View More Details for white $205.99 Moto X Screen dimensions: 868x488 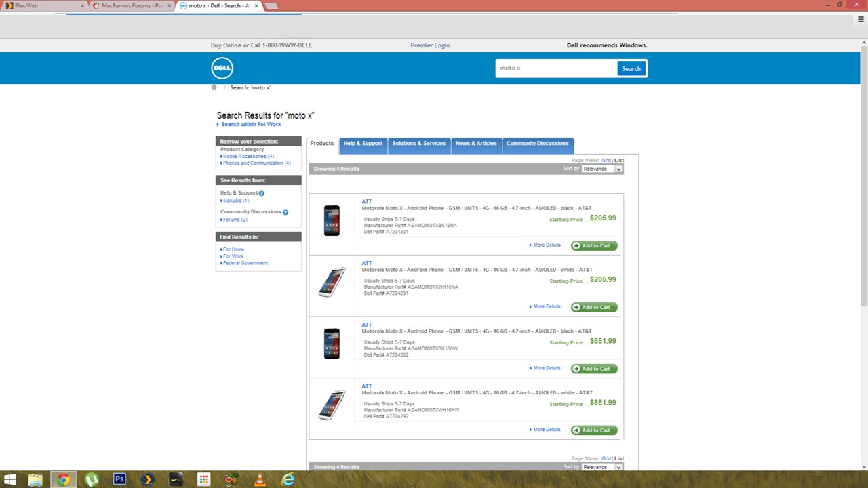(547, 306)
